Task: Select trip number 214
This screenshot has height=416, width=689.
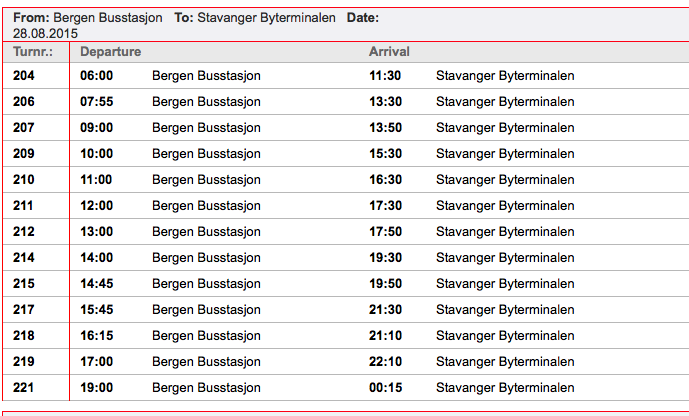Action: (x=24, y=257)
